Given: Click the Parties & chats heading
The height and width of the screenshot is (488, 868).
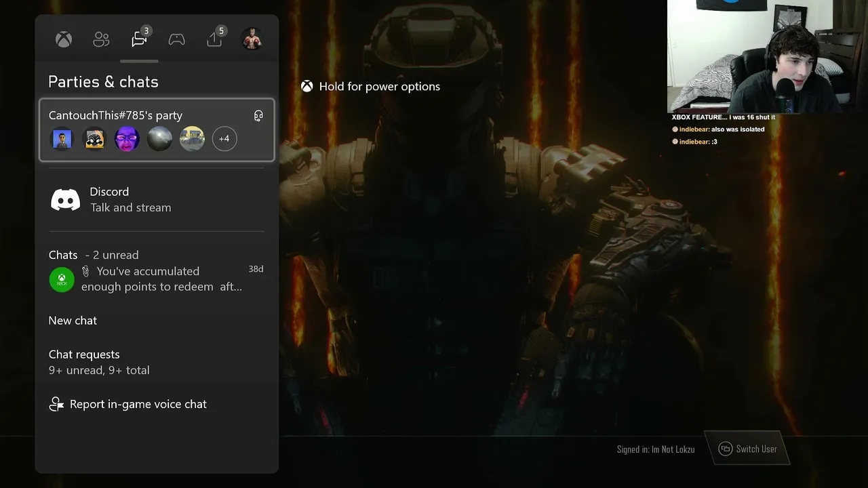Looking at the screenshot, I should tap(103, 82).
